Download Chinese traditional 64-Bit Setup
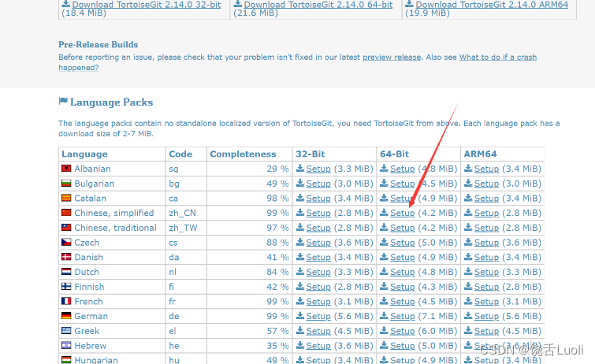This screenshot has height=364, width=595. (403, 228)
